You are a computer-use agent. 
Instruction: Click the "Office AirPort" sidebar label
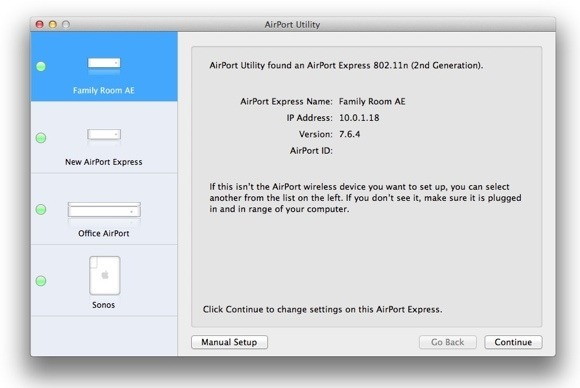tap(104, 233)
